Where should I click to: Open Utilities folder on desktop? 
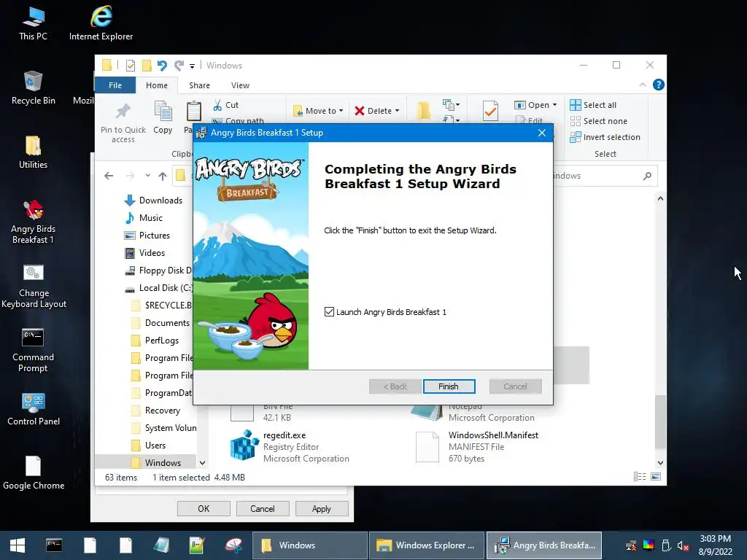point(33,152)
